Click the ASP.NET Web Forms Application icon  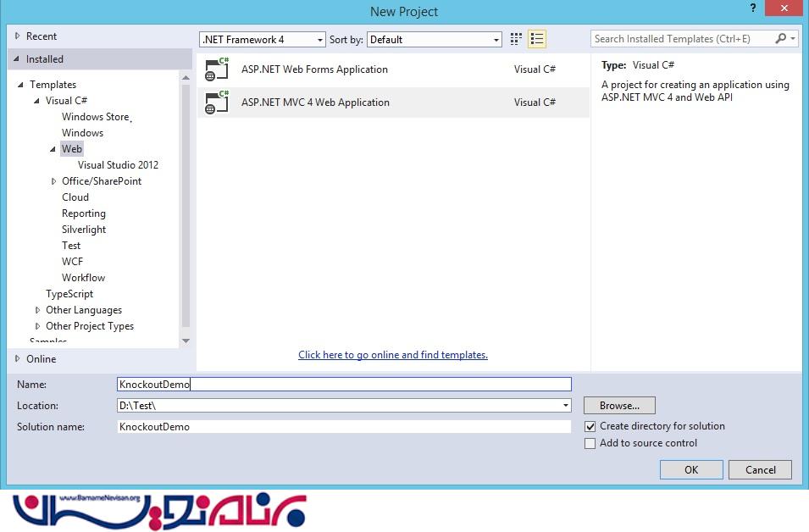[217, 69]
